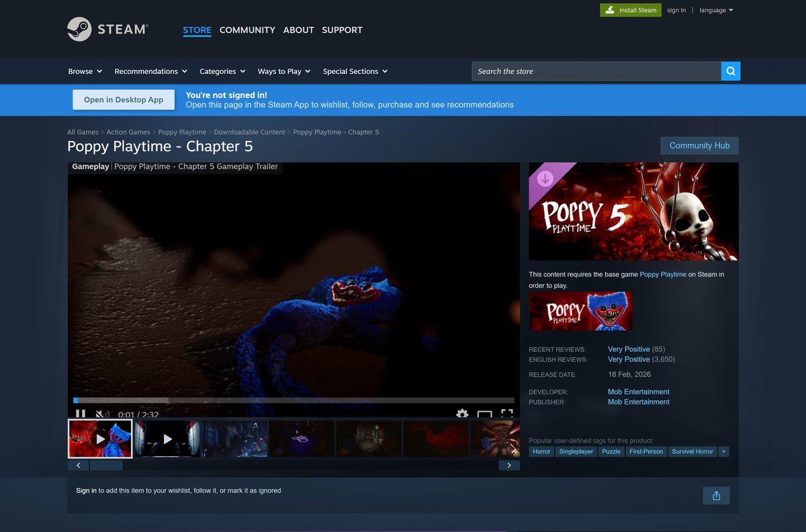Enter fullscreen on the trailer
This screenshot has height=532, width=806.
(x=507, y=414)
